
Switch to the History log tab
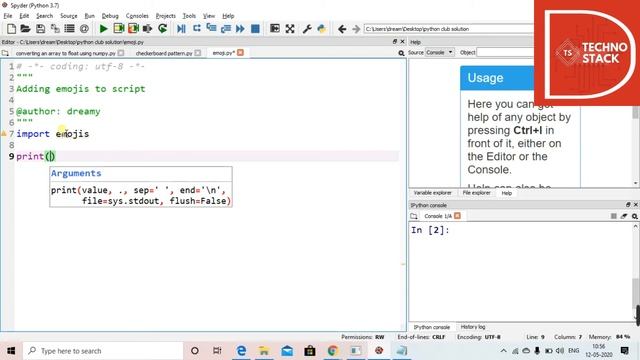click(x=473, y=327)
